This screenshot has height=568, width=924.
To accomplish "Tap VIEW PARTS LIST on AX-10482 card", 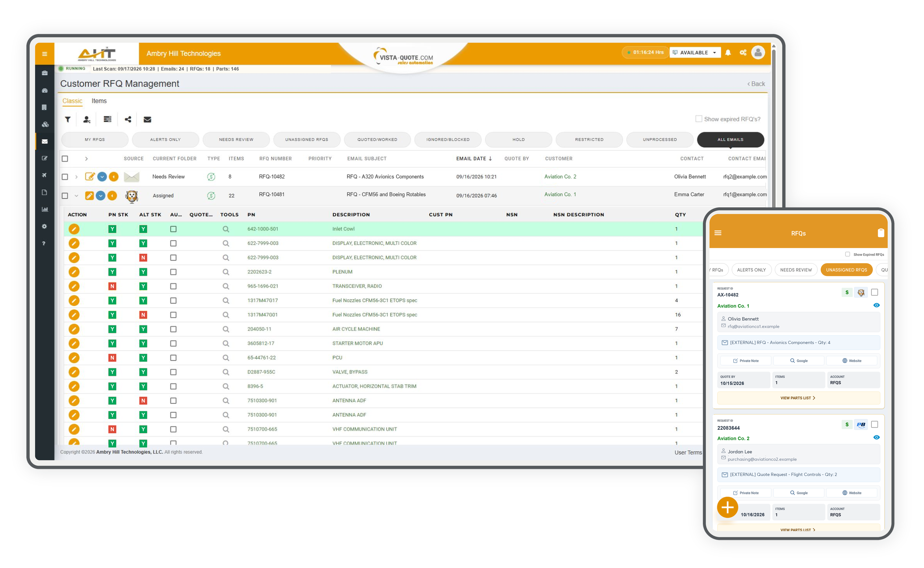I will click(x=798, y=398).
